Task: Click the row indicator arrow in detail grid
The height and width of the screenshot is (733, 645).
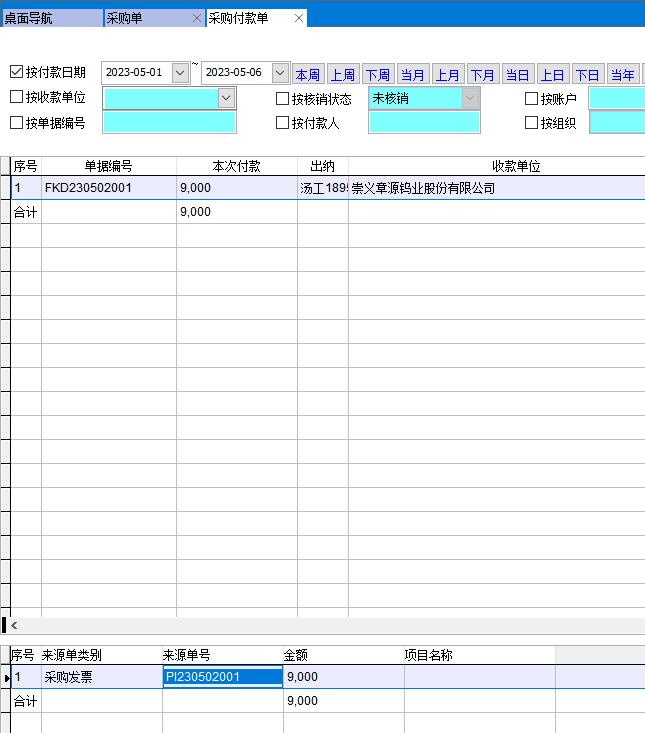Action: click(x=6, y=678)
